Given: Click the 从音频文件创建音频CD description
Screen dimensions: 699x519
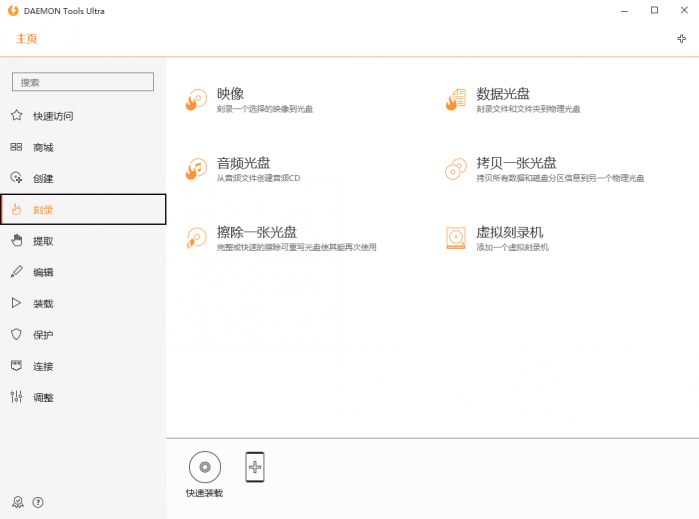Looking at the screenshot, I should coord(259,178).
